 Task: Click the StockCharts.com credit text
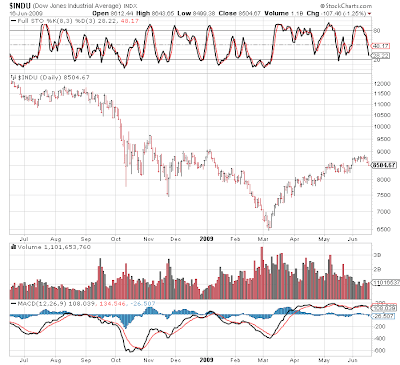click(x=346, y=6)
